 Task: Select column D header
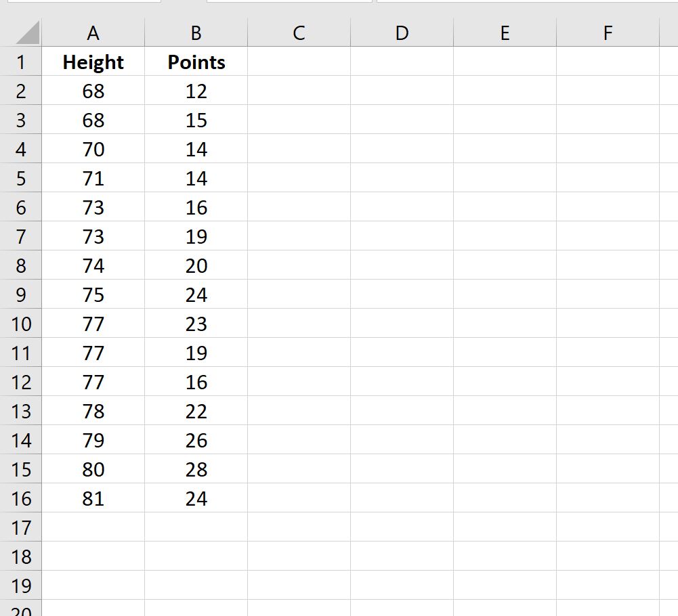click(x=402, y=31)
